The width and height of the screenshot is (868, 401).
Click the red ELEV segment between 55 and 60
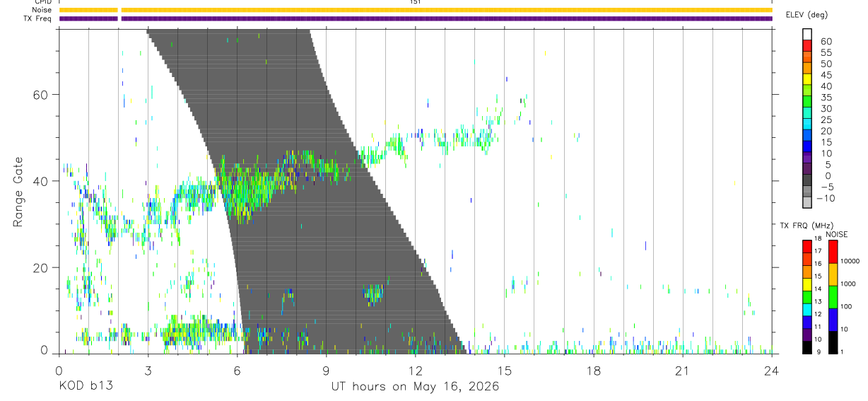(x=807, y=46)
